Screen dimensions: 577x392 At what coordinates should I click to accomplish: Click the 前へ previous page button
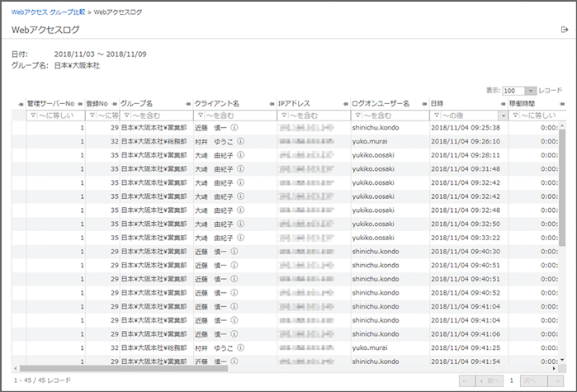click(490, 381)
